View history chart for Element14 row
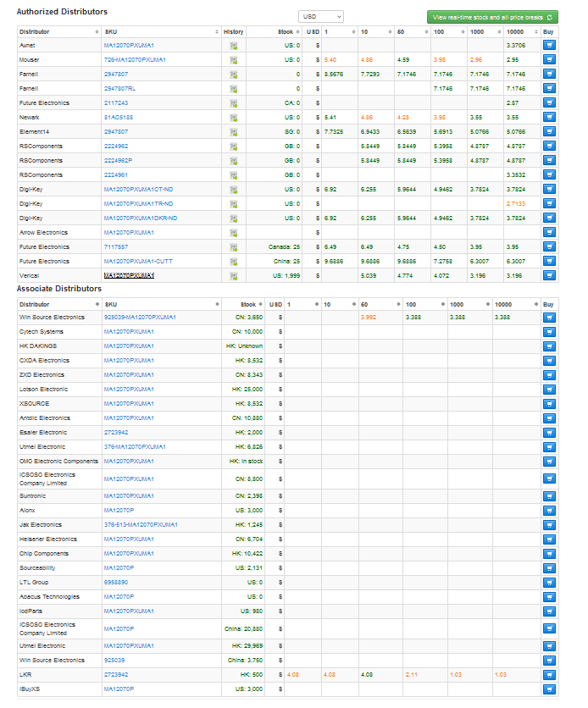 234,132
